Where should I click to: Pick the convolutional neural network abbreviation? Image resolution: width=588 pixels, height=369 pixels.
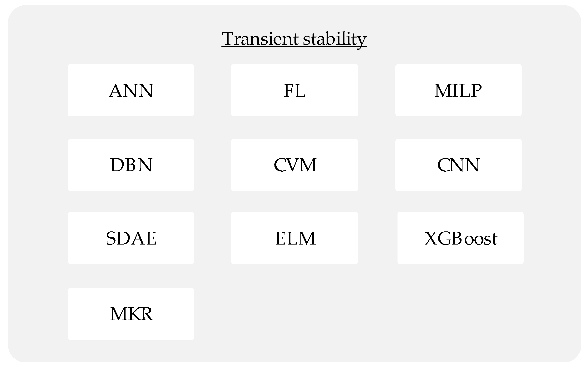(458, 165)
